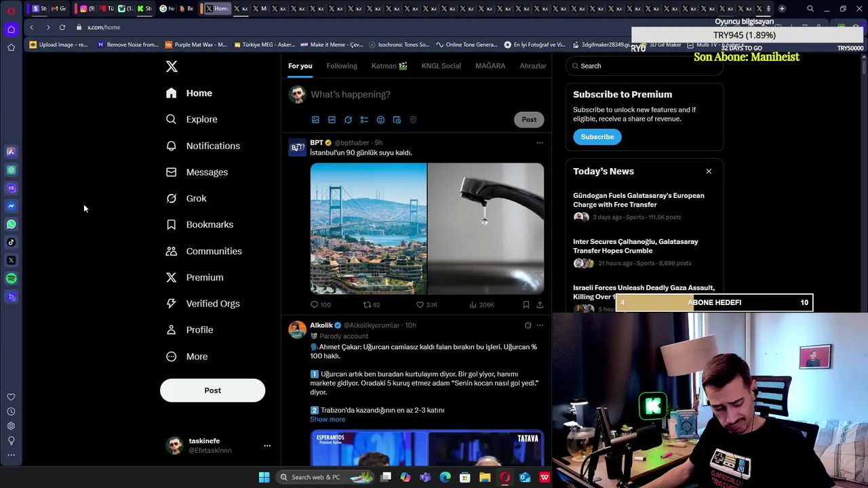
Task: Open more options on BPT post
Action: pos(540,143)
